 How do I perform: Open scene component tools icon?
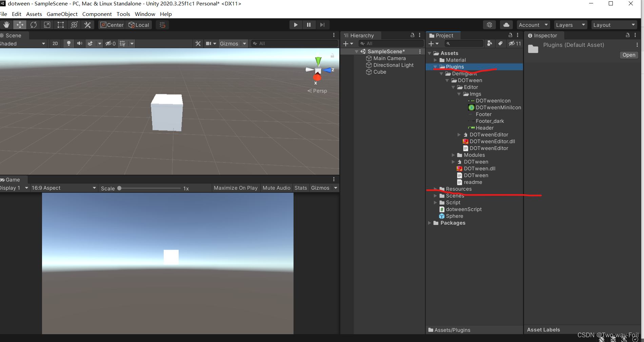coord(198,43)
